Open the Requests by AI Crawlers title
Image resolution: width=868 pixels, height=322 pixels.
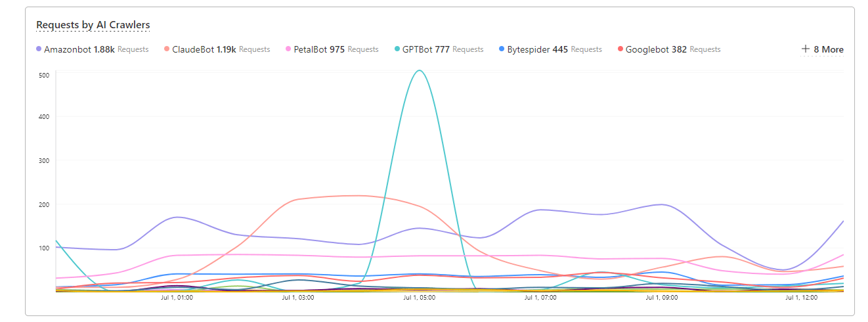[93, 25]
